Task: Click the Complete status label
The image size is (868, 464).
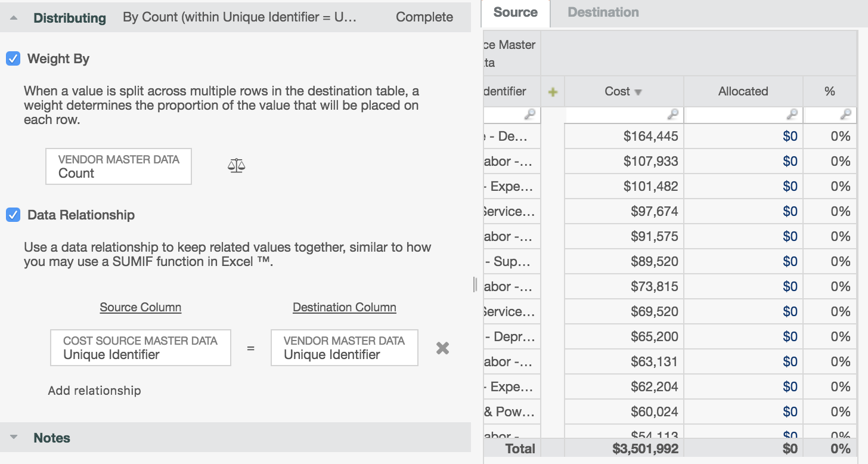Action: [424, 17]
